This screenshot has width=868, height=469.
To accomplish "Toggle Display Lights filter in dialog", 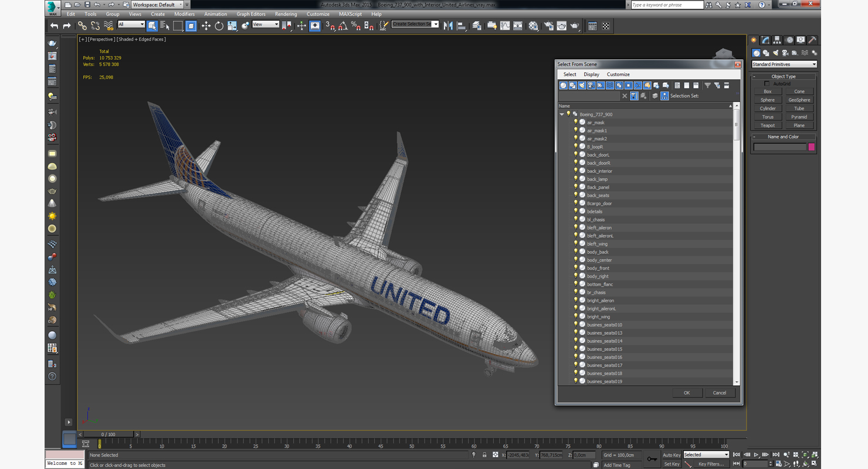I will (x=582, y=86).
